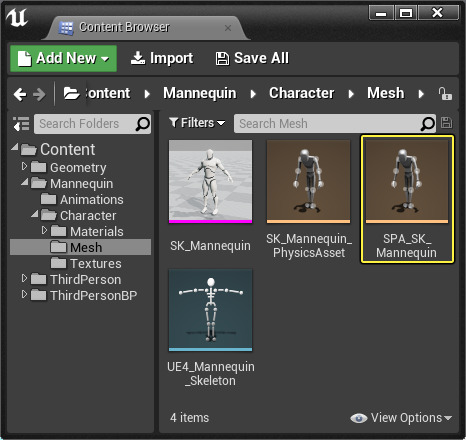Open the arrow after Mannequin breadcrumb
This screenshot has height=440, width=466.
click(253, 94)
